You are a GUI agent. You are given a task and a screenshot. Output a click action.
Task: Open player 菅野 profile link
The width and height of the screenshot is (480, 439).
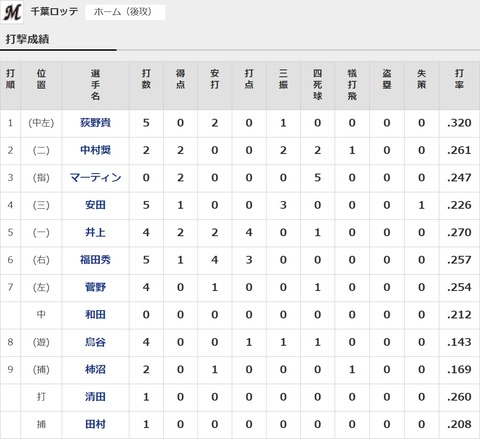(95, 287)
